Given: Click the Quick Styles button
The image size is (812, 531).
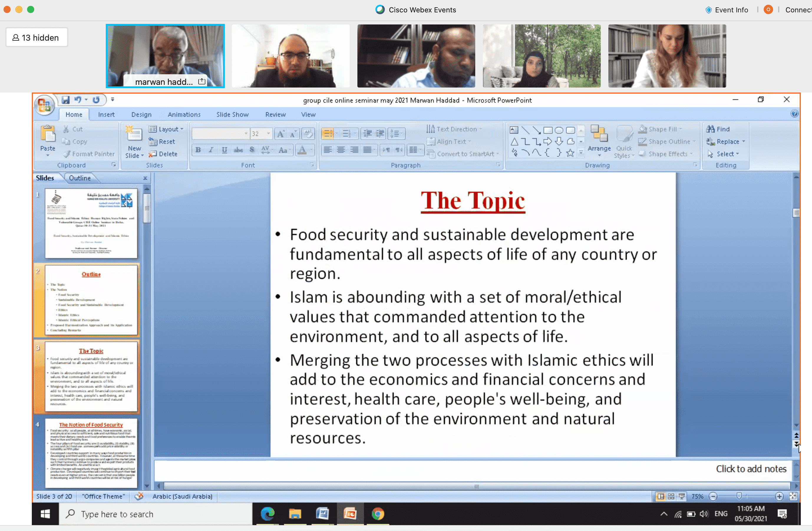Looking at the screenshot, I should pos(624,142).
